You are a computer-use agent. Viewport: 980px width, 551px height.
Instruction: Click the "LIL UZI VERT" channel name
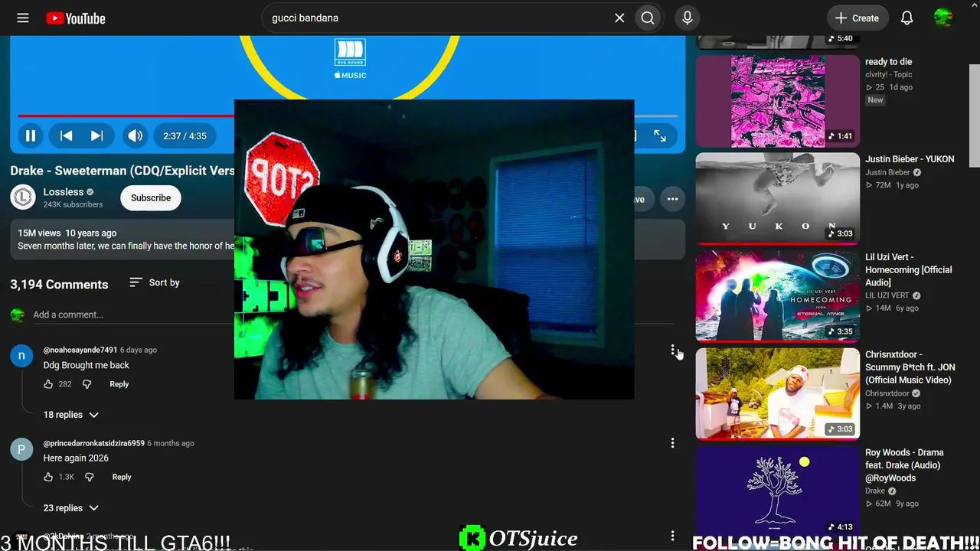click(887, 295)
